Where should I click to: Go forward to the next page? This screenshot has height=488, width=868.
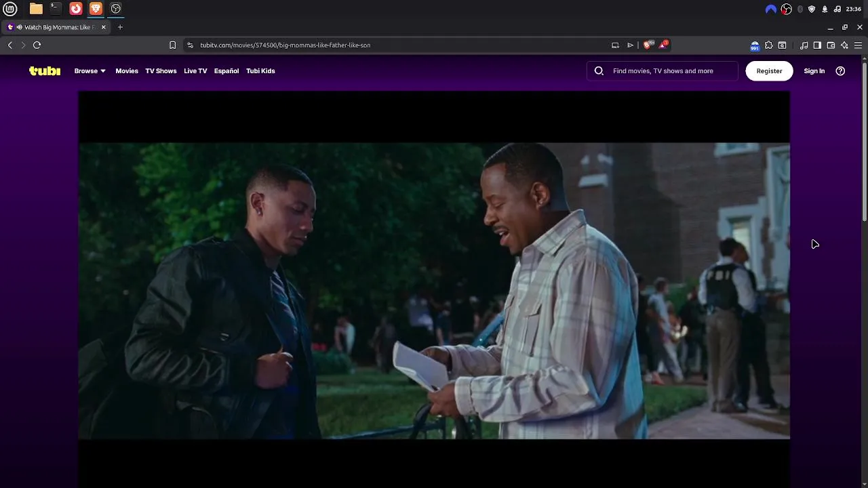click(x=23, y=45)
